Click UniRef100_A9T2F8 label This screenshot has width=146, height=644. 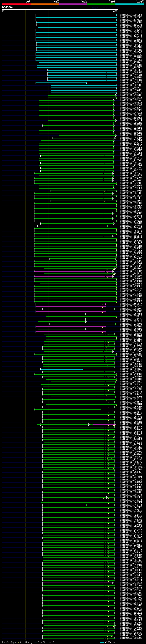pos(131,67)
